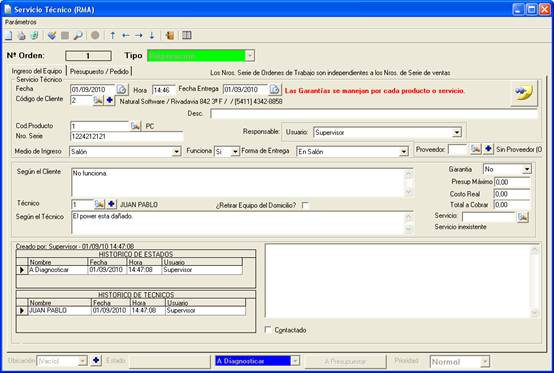Screen dimensions: 554x373
Task: Click the Desc. input field
Action: (374, 114)
